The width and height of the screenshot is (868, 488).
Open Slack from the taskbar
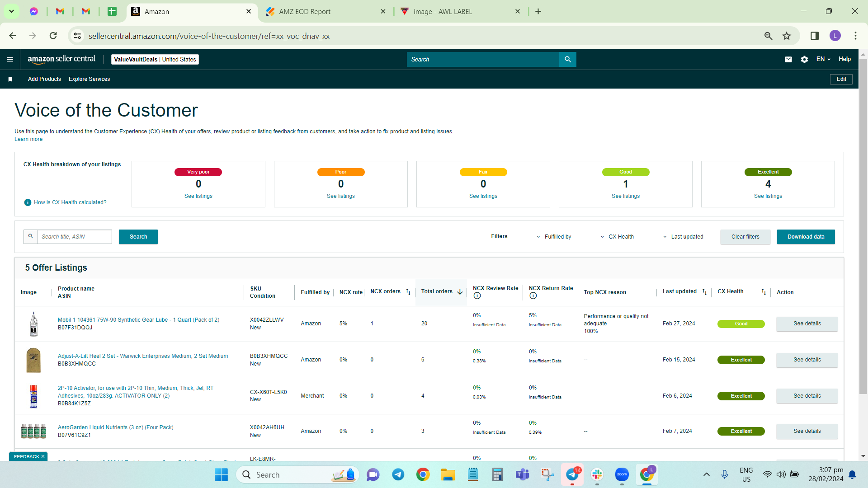[x=597, y=474]
